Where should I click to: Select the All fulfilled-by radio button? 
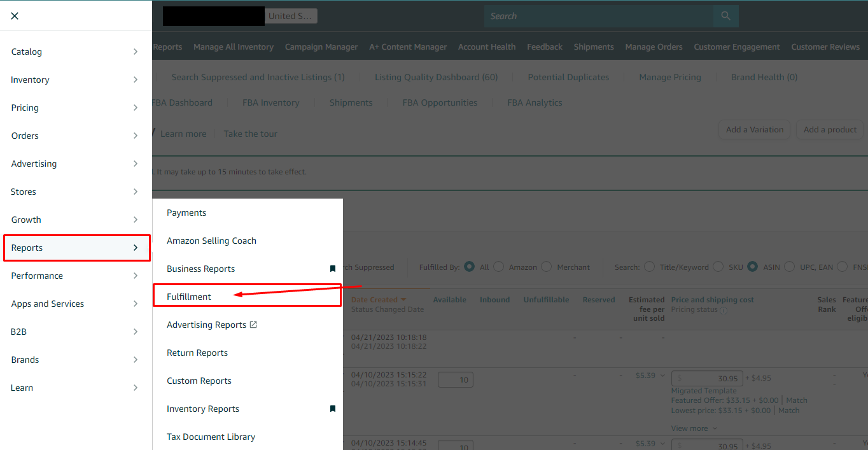(469, 267)
